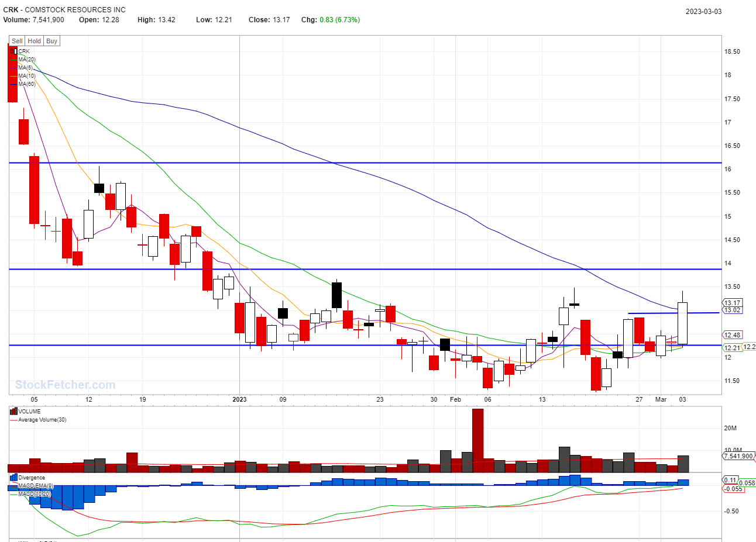Click the 16.50 price axis label

coord(732,146)
